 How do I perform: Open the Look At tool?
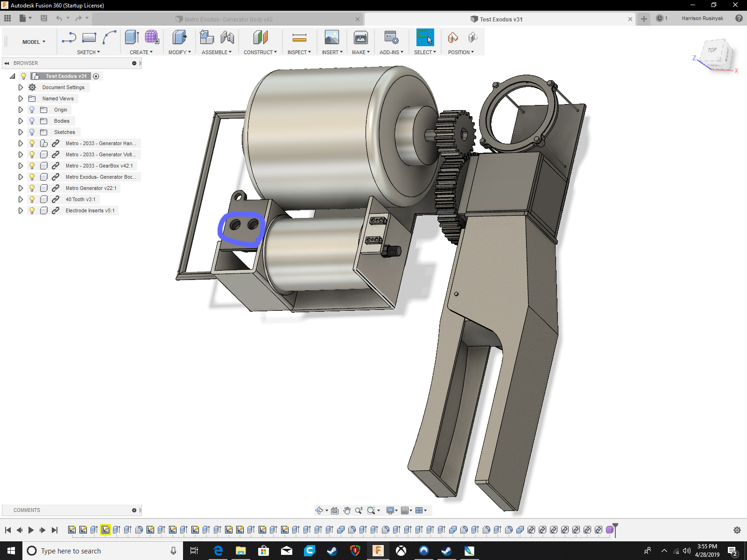click(x=335, y=511)
